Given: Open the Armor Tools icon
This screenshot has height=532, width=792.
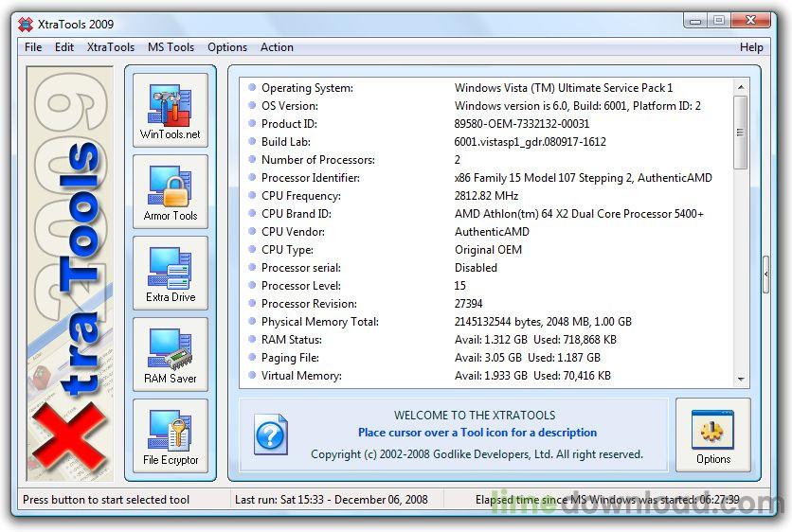Looking at the screenshot, I should [x=171, y=191].
